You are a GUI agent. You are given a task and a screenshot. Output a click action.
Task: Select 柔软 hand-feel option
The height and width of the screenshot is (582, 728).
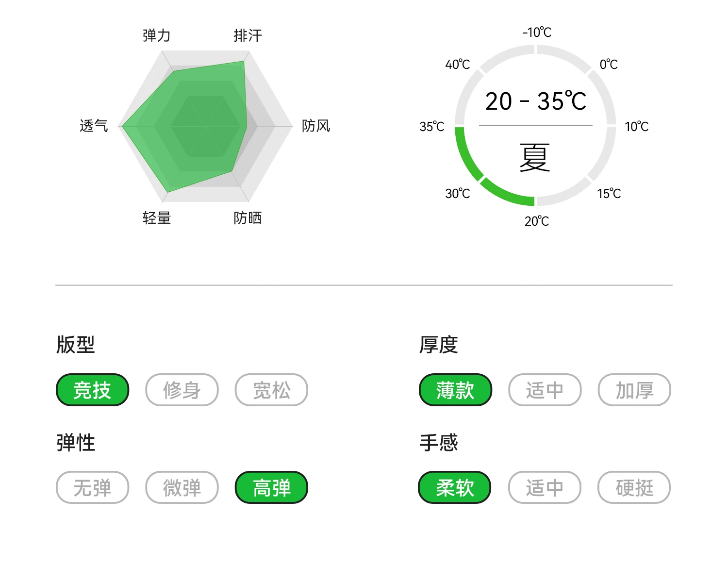click(455, 487)
